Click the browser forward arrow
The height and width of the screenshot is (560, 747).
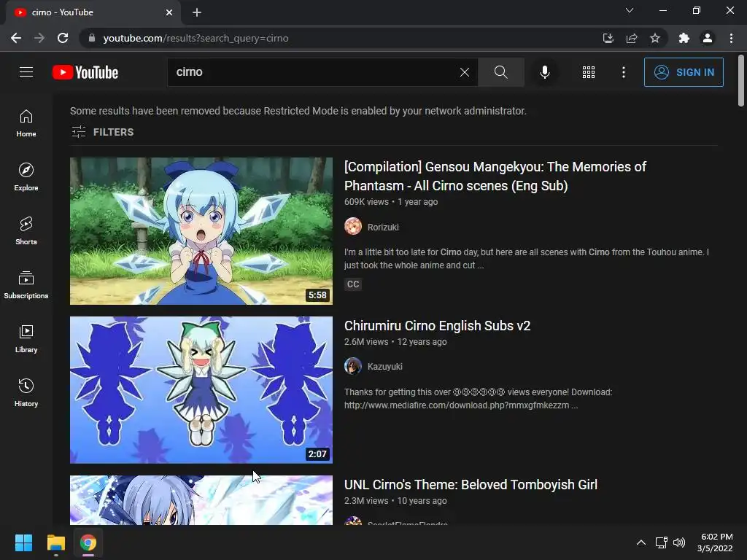click(39, 38)
